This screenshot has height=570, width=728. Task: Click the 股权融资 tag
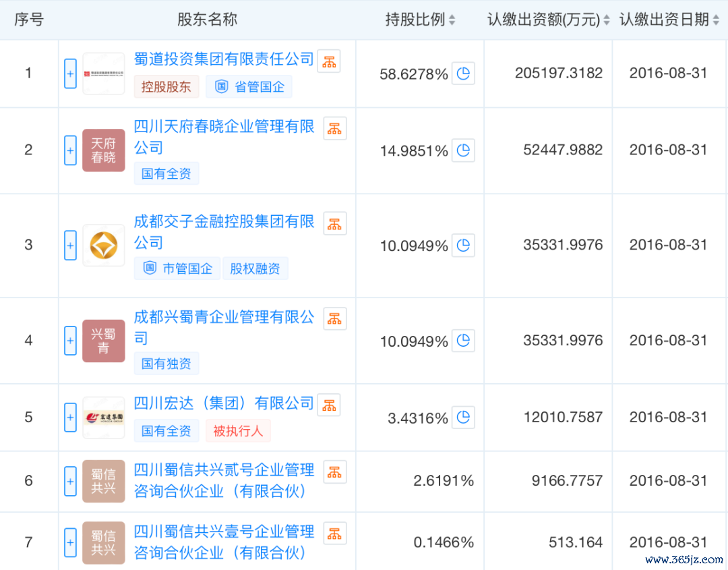click(x=255, y=268)
